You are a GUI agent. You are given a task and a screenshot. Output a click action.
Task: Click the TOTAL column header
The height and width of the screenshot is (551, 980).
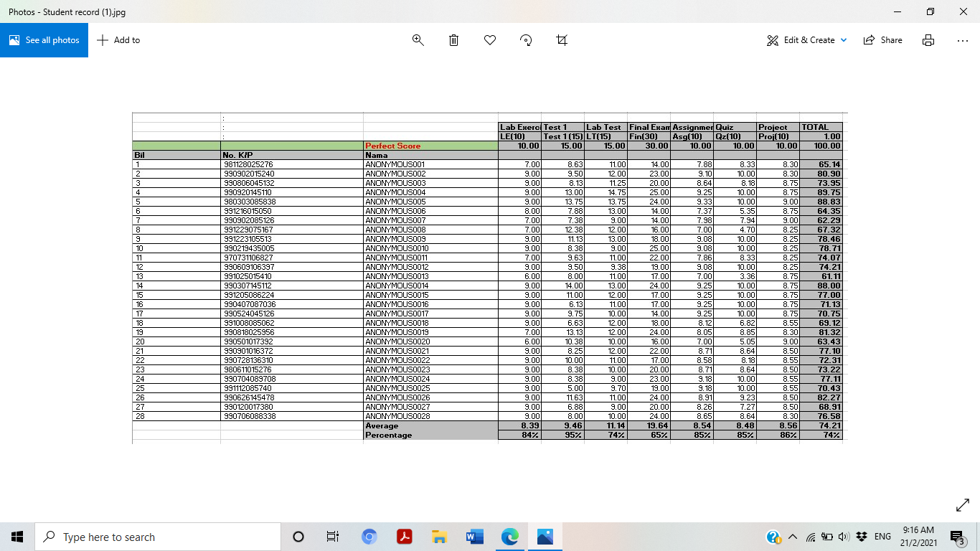815,127
